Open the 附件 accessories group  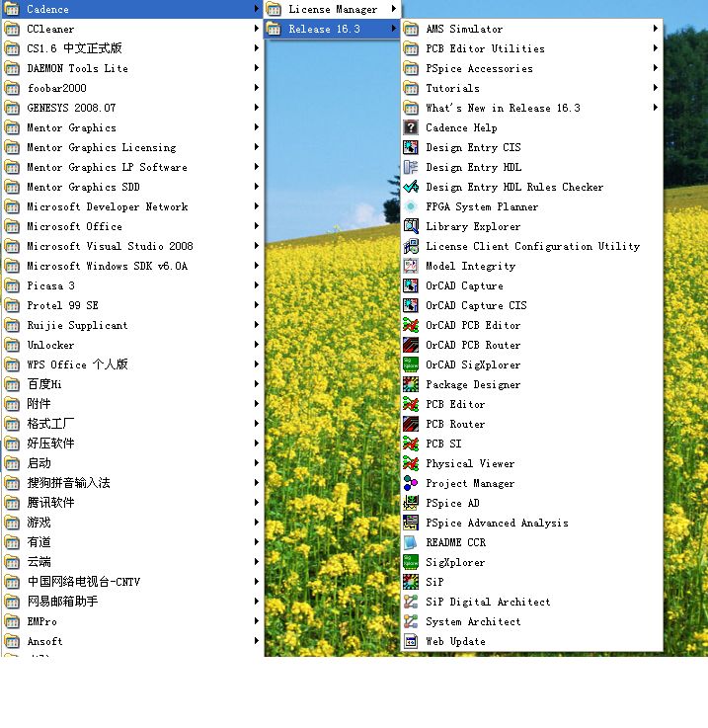click(x=132, y=404)
